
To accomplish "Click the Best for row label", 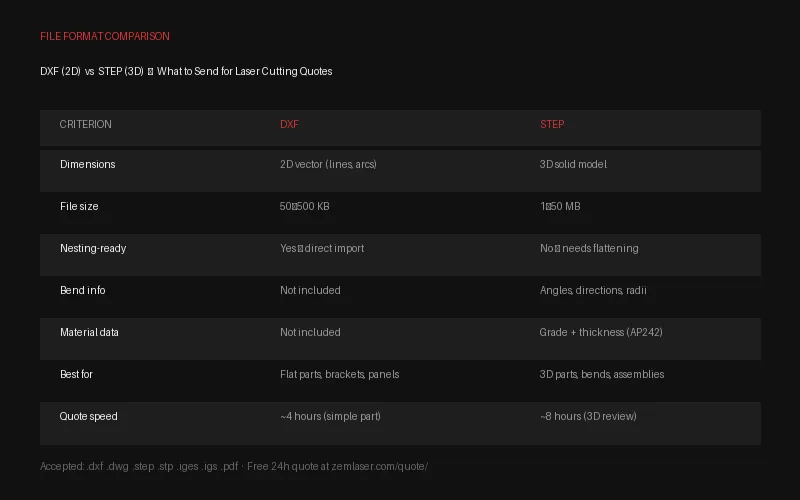I will click(x=76, y=374).
